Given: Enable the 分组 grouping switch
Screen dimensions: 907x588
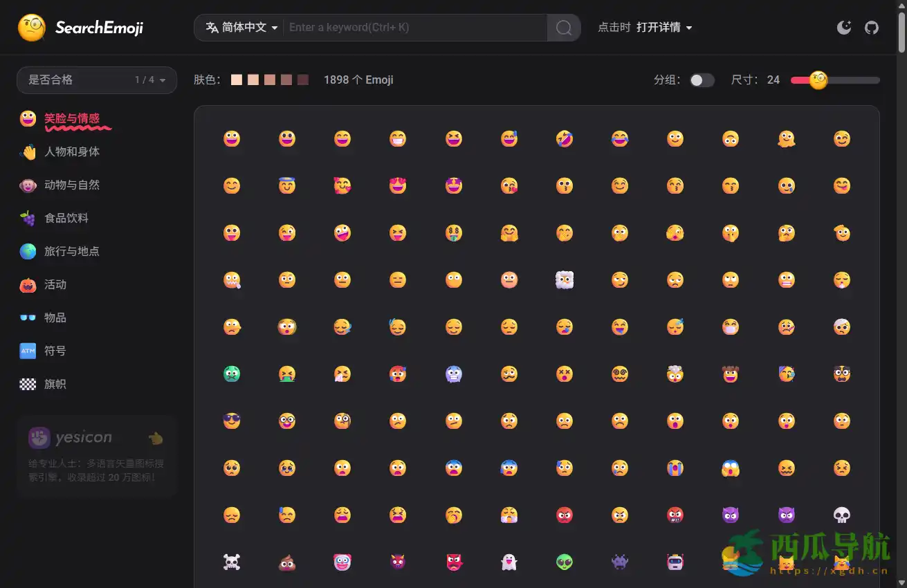Looking at the screenshot, I should click(702, 80).
